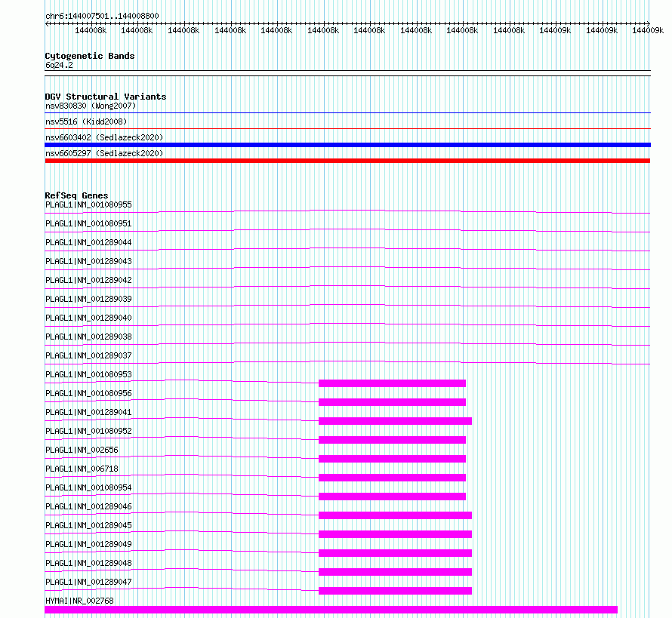Open transcript PLAGL1|NM_001289046
672x618 pixels.
point(88,506)
